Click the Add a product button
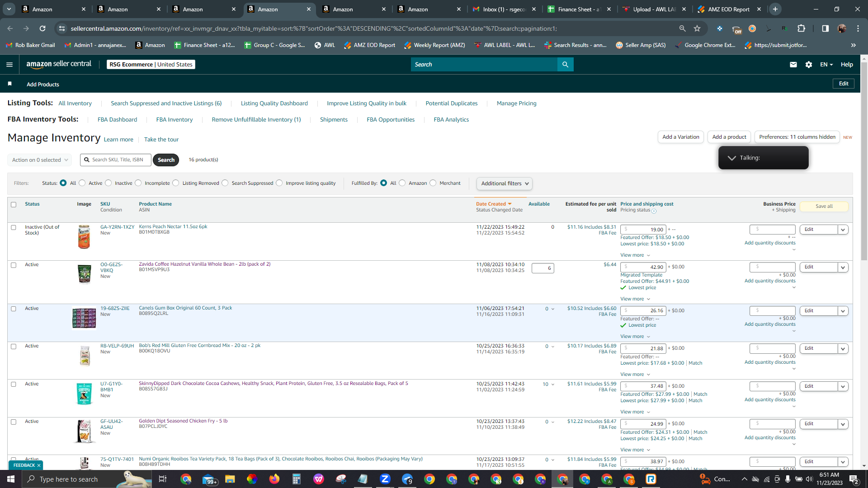This screenshot has height=488, width=868. pyautogui.click(x=729, y=137)
